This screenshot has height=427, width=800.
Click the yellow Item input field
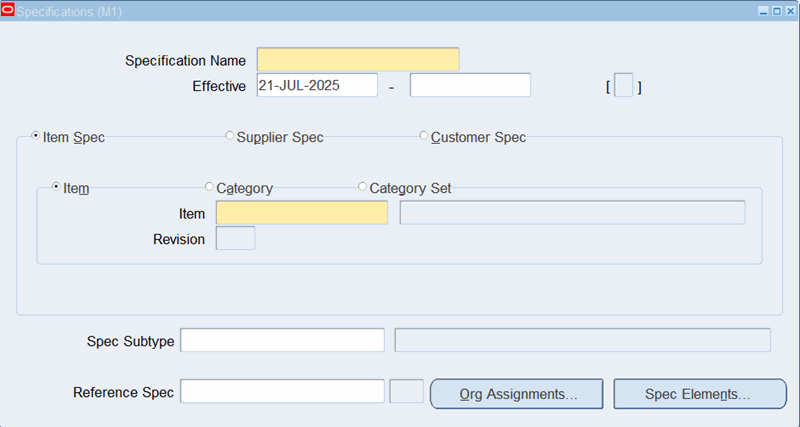pos(301,213)
